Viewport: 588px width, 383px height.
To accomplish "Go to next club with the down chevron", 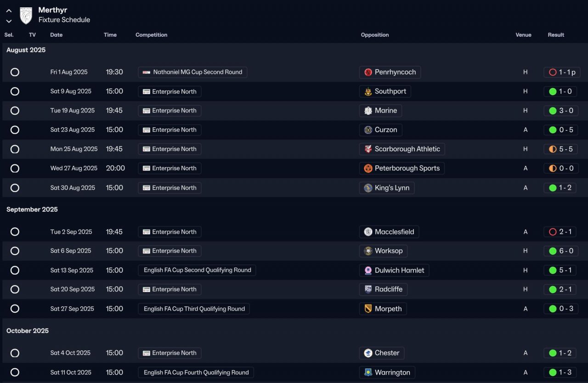I will point(9,21).
